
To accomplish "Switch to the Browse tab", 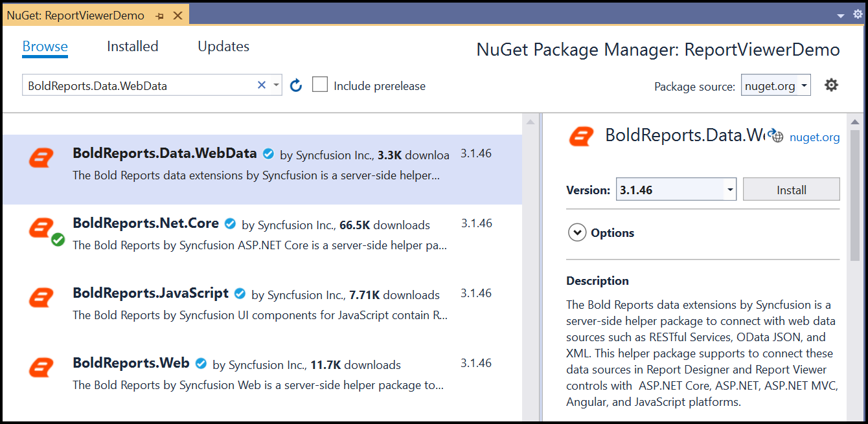I will tap(45, 47).
